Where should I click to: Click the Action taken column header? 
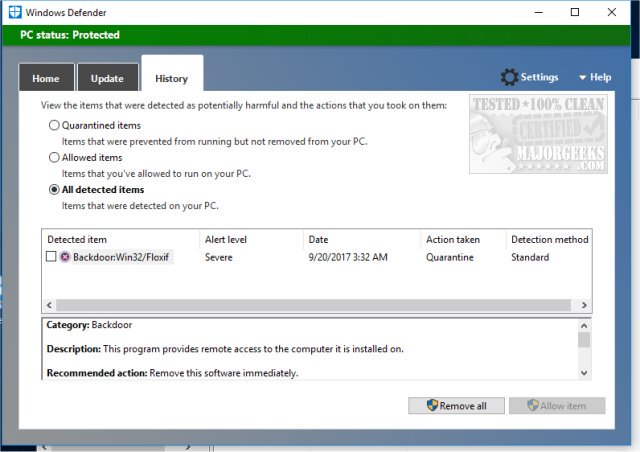click(463, 240)
